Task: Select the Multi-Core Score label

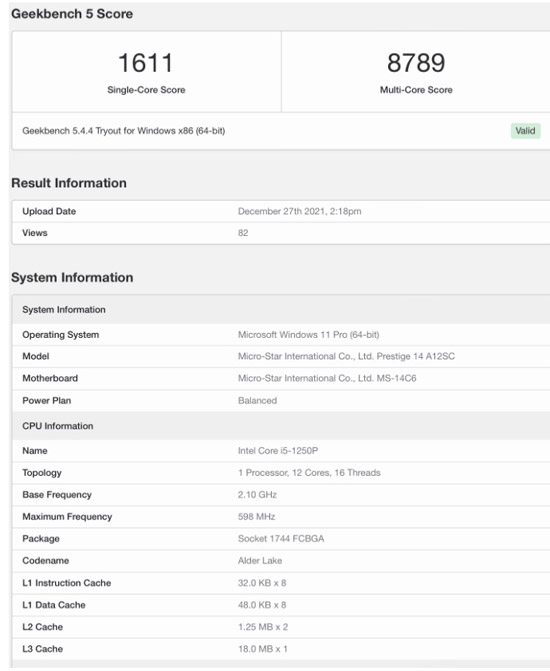Action: (x=416, y=90)
